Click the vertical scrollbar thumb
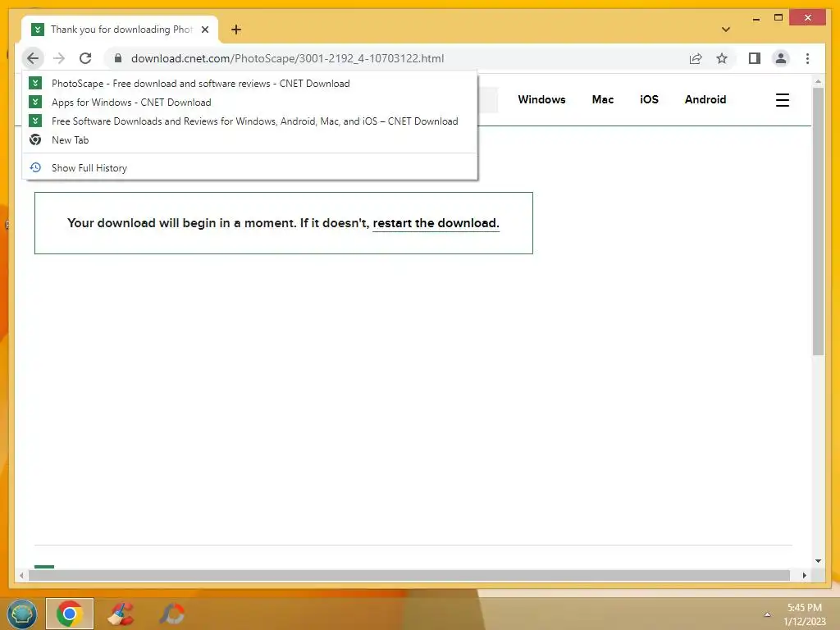 (818, 221)
